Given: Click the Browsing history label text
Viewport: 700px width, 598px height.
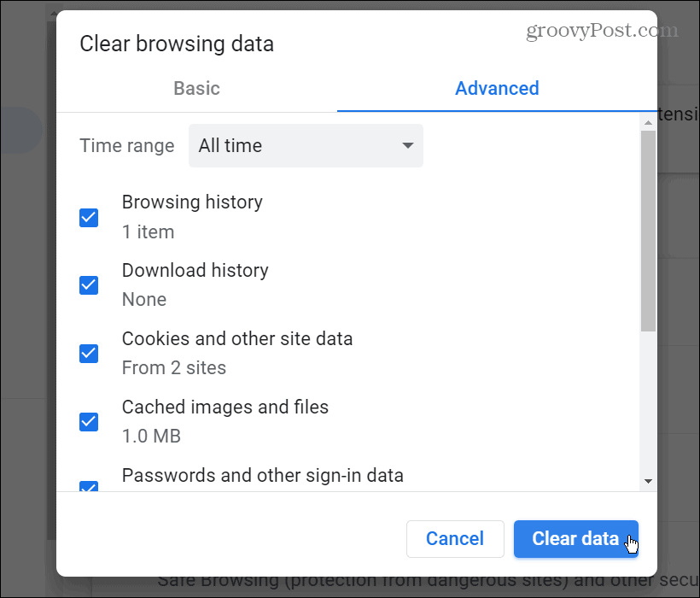Looking at the screenshot, I should tap(192, 202).
